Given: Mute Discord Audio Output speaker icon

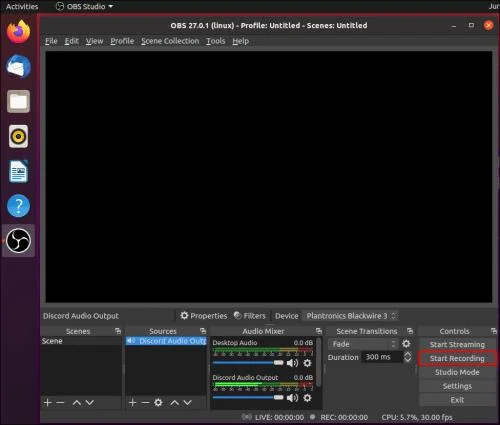Looking at the screenshot, I should 292,398.
